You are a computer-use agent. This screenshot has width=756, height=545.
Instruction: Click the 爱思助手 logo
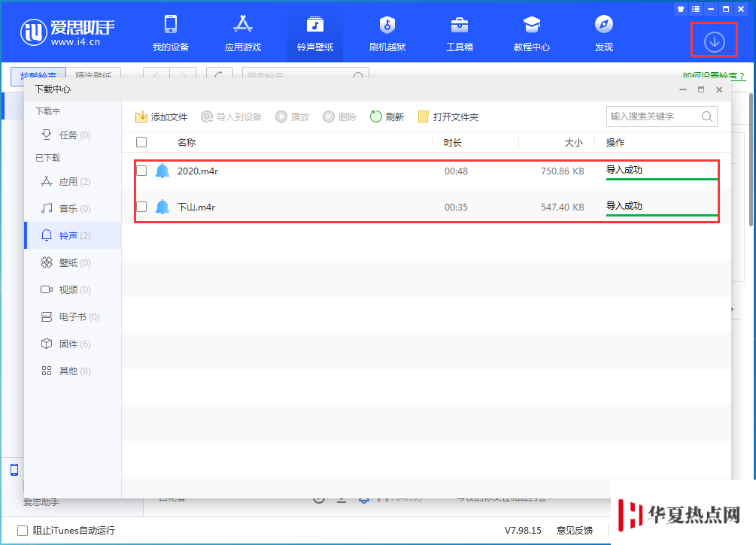pyautogui.click(x=68, y=32)
